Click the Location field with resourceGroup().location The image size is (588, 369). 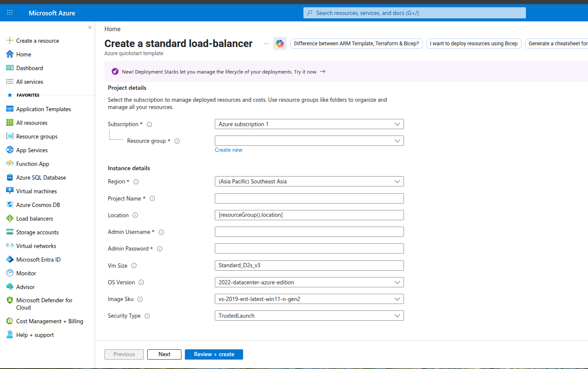(x=309, y=215)
